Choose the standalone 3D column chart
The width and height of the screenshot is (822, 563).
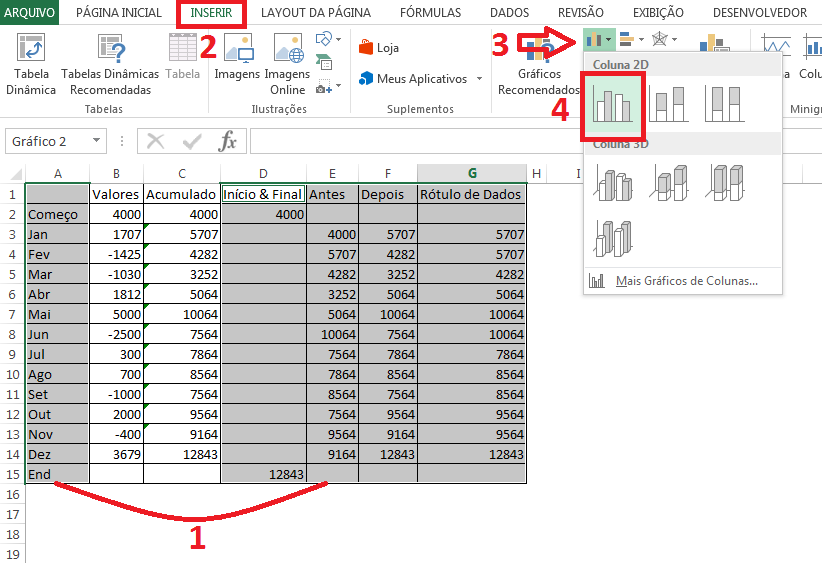click(x=614, y=238)
